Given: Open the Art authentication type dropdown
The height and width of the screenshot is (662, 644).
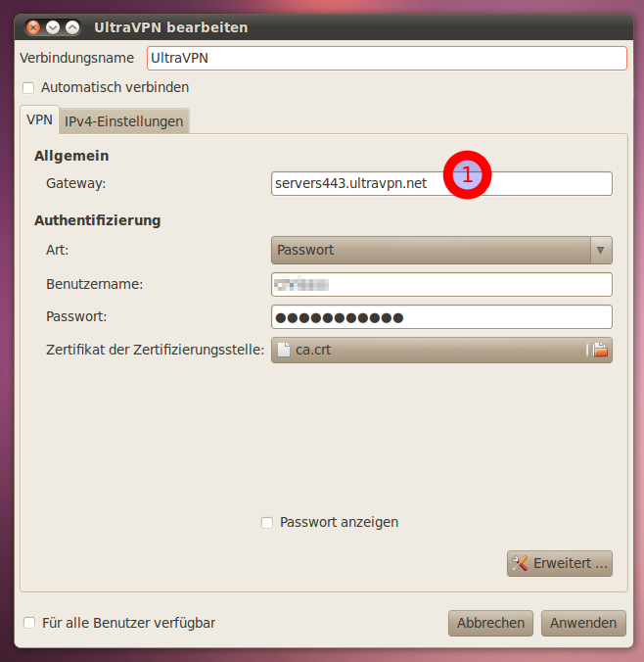Looking at the screenshot, I should (x=431, y=250).
